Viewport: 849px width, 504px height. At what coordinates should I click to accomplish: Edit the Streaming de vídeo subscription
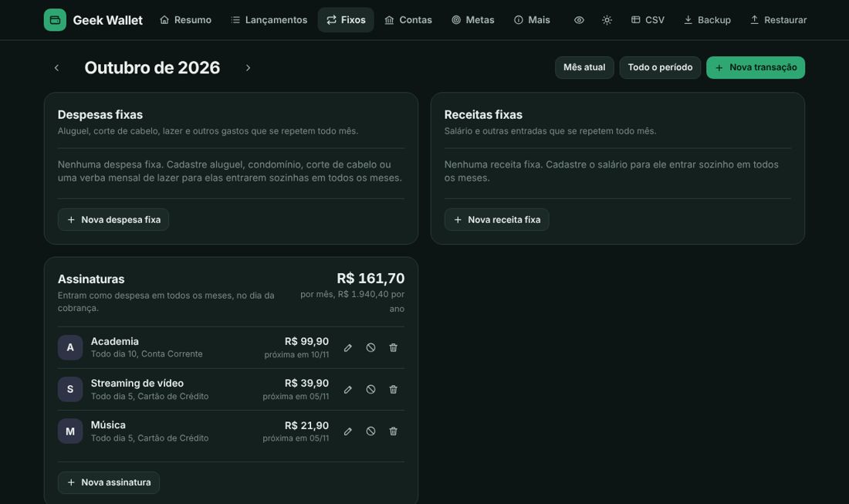pyautogui.click(x=347, y=389)
